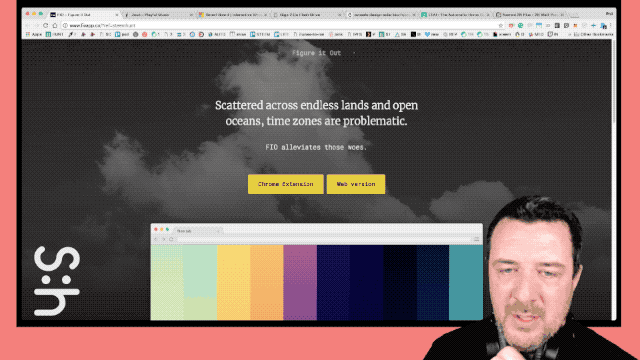Open Other Bookmarks folder
Image resolution: width=640 pixels, height=360 pixels.
pyautogui.click(x=593, y=34)
